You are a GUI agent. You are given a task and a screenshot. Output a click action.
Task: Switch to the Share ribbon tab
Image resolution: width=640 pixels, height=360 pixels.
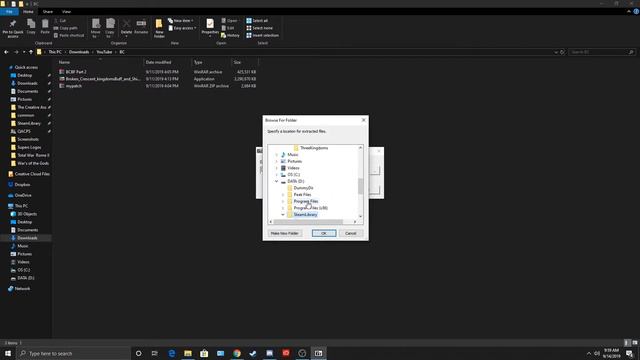48,12
